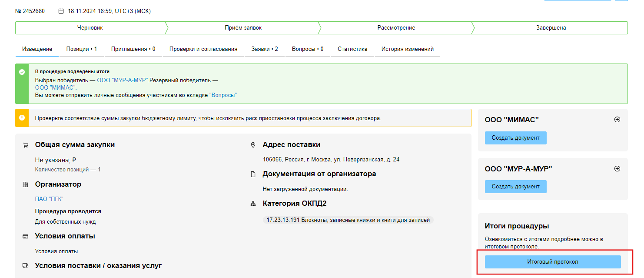Select the Статистика tab
Screen dimensions: 644x278
(x=352, y=49)
